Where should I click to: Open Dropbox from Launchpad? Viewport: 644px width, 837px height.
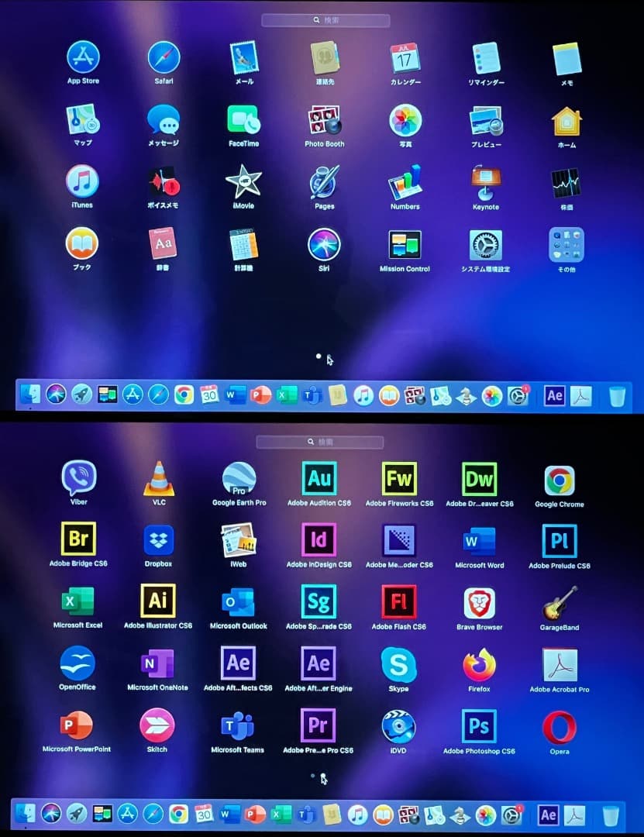157,541
